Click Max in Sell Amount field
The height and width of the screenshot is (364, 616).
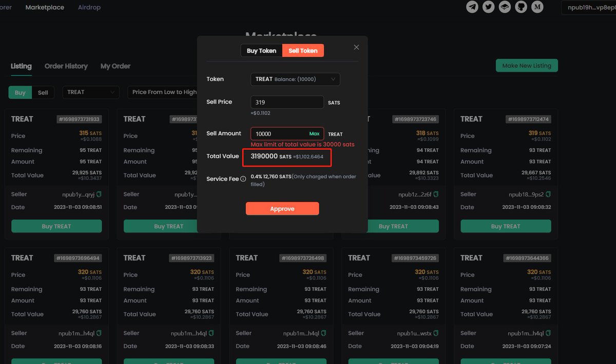coord(314,133)
